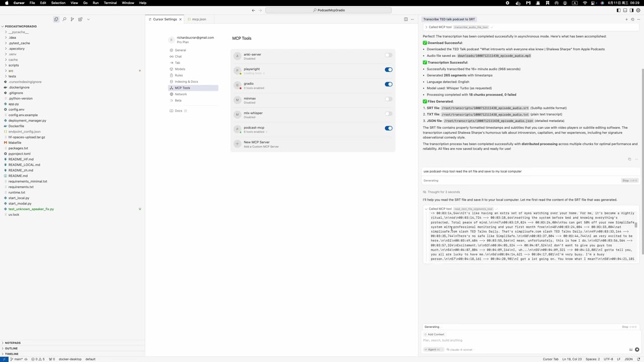Open the Extensions view icon

point(80,19)
